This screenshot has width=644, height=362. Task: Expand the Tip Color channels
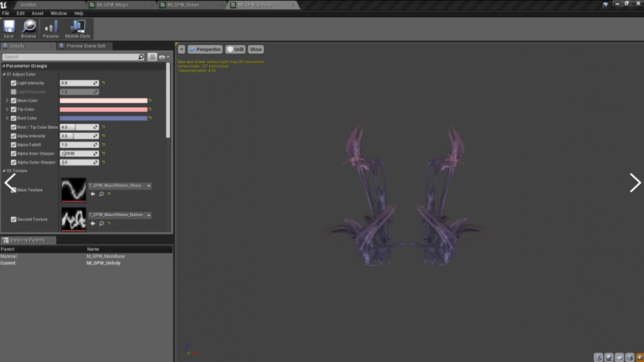point(7,110)
